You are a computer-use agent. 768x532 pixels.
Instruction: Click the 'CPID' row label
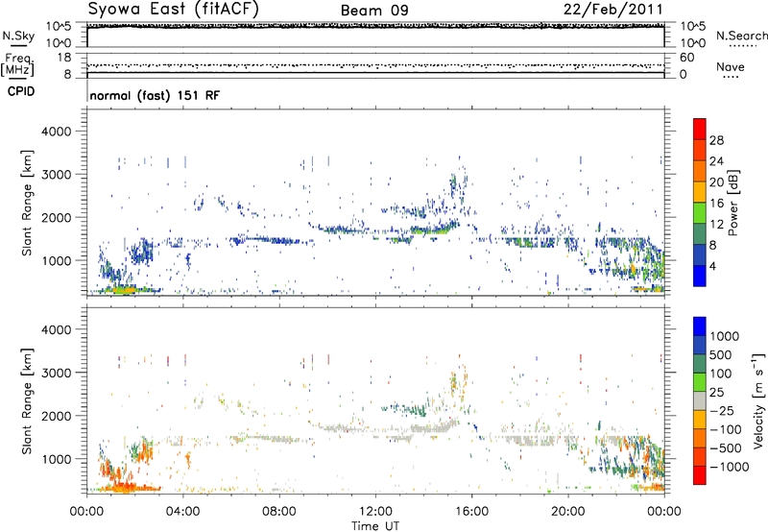tap(21, 91)
